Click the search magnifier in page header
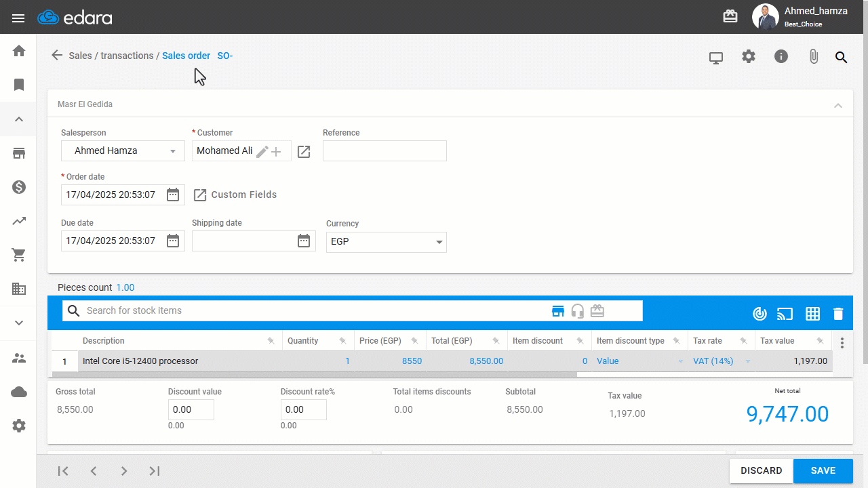This screenshot has width=868, height=488. (x=842, y=58)
